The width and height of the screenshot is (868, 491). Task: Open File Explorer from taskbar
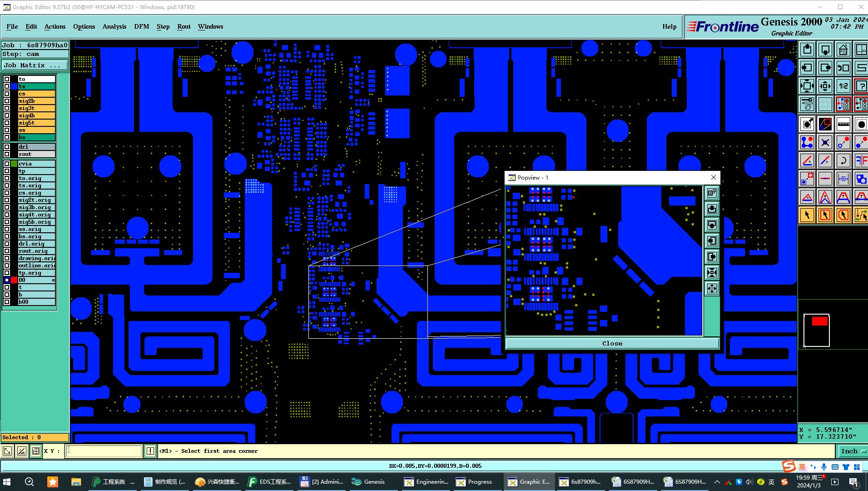click(x=76, y=482)
